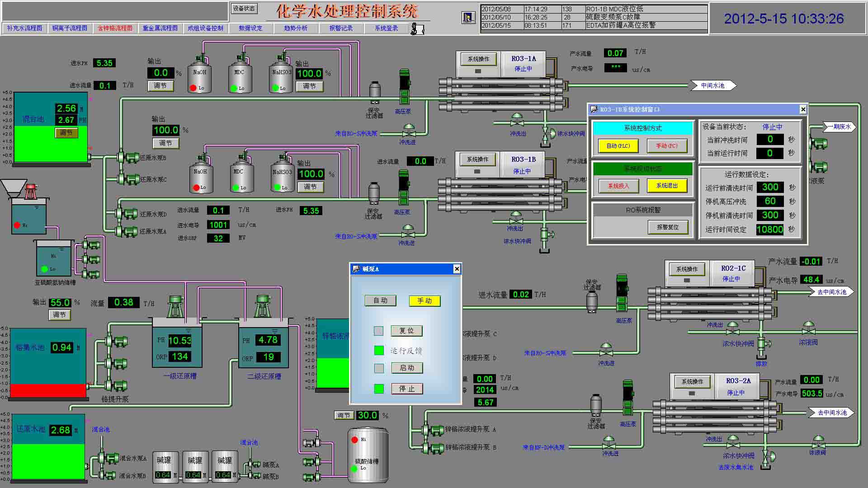The width and height of the screenshot is (868, 488).
Task: Open RO3-1A 系统操作 panel
Action: pos(478,59)
